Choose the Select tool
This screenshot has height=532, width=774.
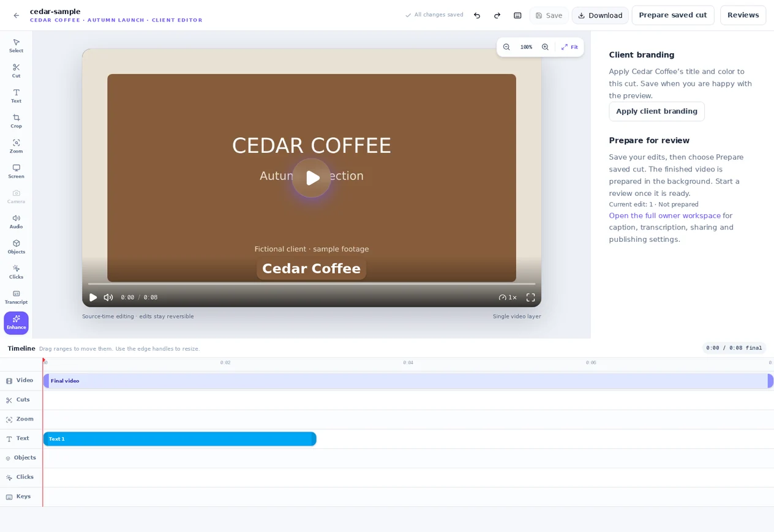(16, 45)
